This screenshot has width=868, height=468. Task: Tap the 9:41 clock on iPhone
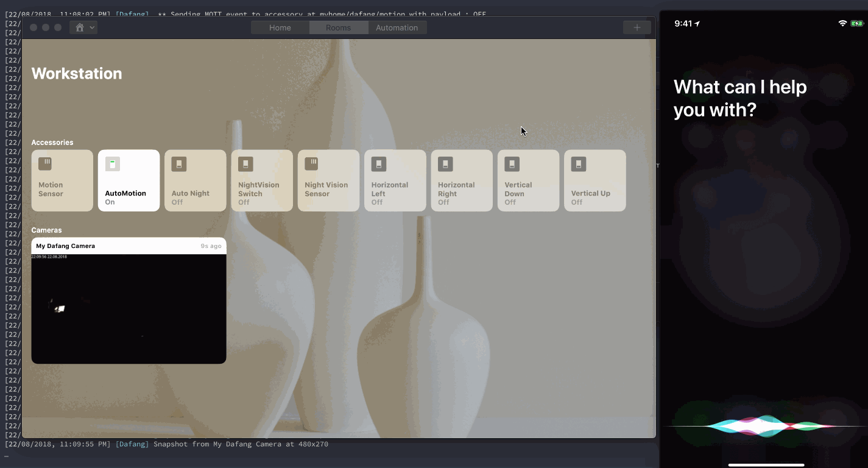tap(683, 24)
